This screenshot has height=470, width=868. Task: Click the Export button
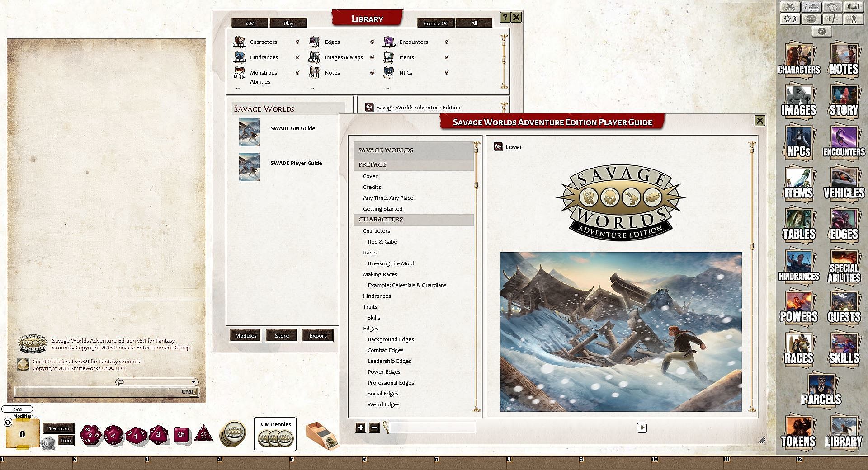pyautogui.click(x=318, y=335)
